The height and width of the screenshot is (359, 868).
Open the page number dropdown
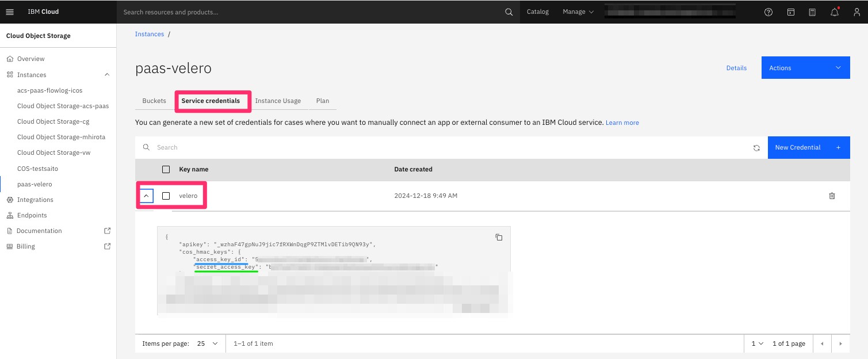point(758,343)
